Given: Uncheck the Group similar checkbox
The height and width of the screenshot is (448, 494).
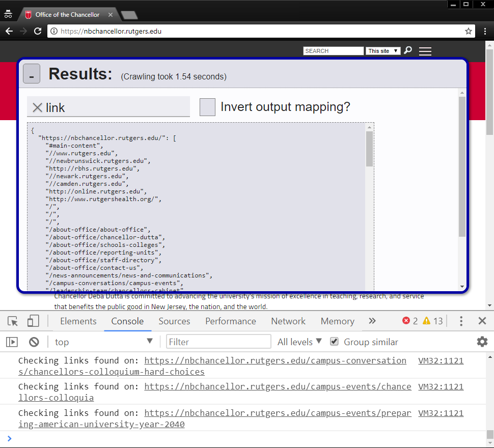Looking at the screenshot, I should pyautogui.click(x=334, y=342).
